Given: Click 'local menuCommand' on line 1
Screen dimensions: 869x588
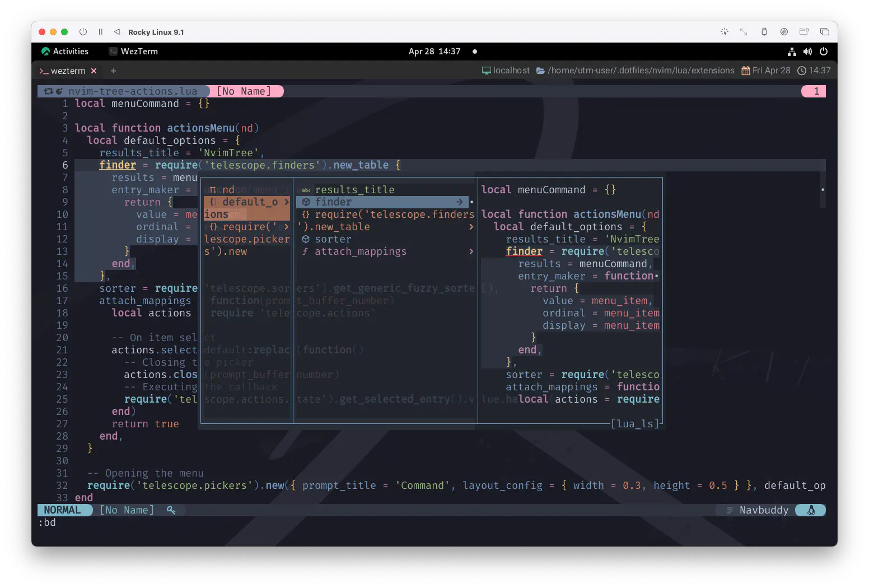Looking at the screenshot, I should point(127,104).
